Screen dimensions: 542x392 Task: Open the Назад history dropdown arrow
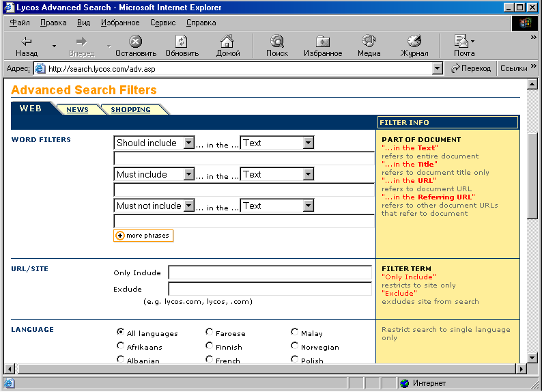55,46
